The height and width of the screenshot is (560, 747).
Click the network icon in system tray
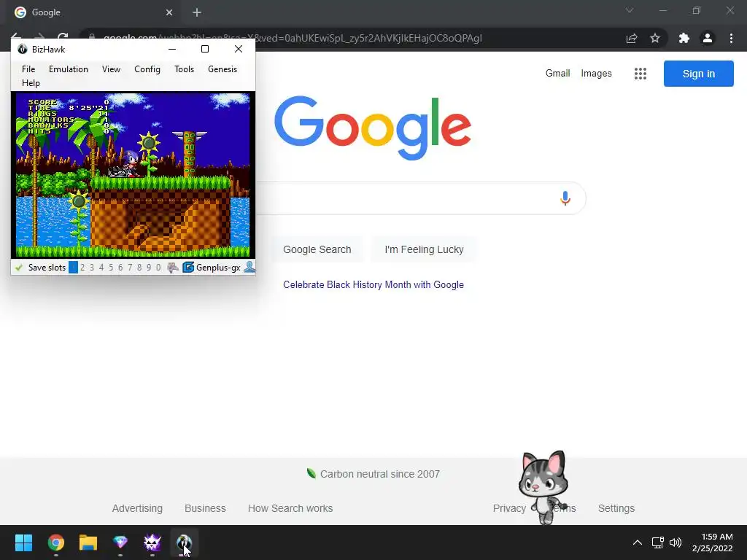[x=658, y=542]
